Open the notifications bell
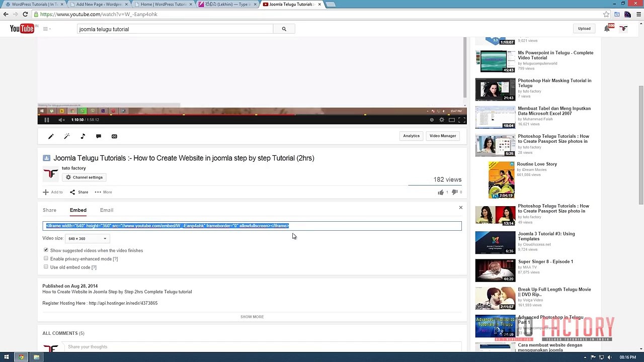644x362 pixels. 607,29
